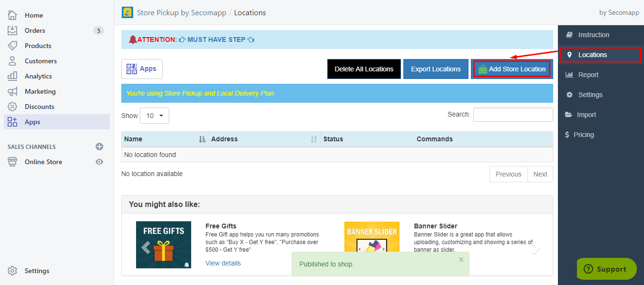Add a sales channel with plus icon
This screenshot has height=285, width=644.
click(99, 147)
